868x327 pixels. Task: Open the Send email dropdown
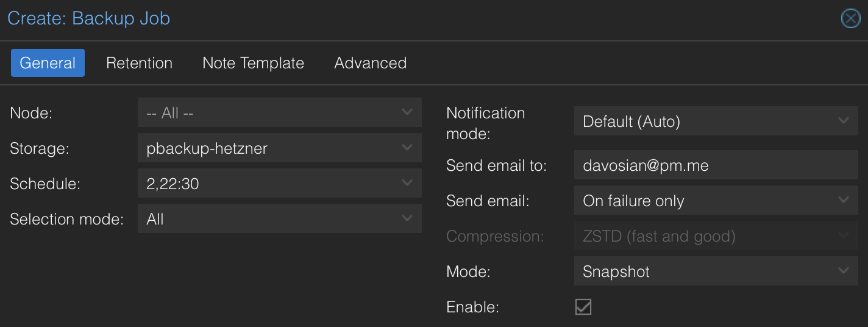click(x=716, y=201)
